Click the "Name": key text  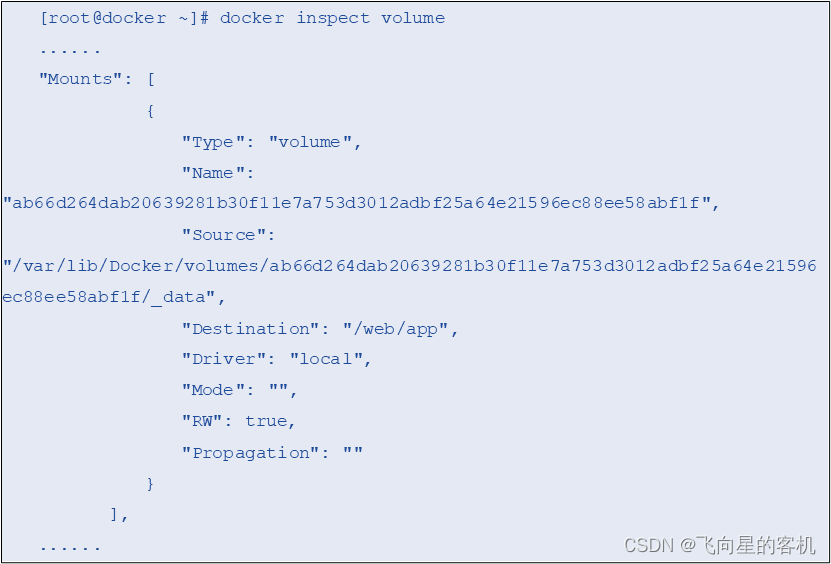point(218,173)
